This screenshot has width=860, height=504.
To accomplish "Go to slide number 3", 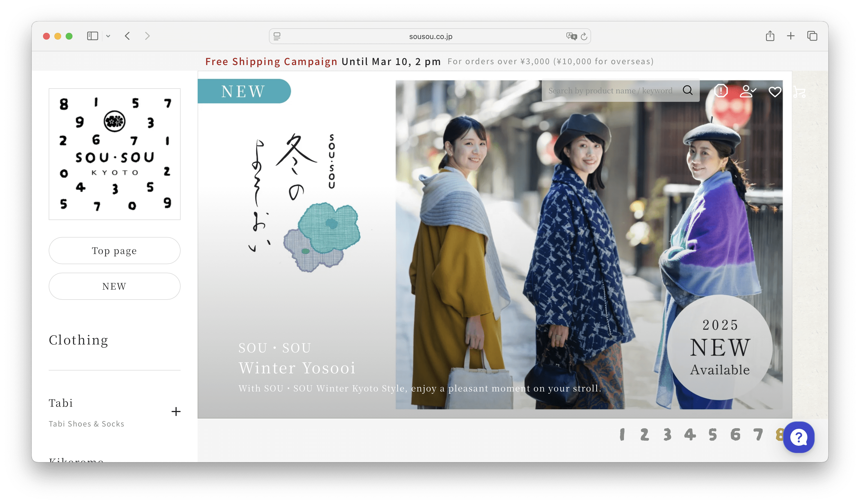I will (667, 434).
